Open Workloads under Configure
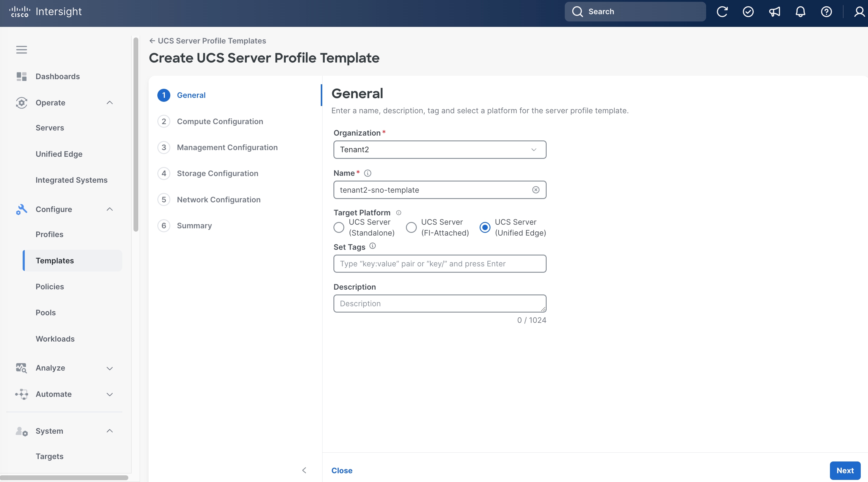The width and height of the screenshot is (868, 482). click(55, 339)
